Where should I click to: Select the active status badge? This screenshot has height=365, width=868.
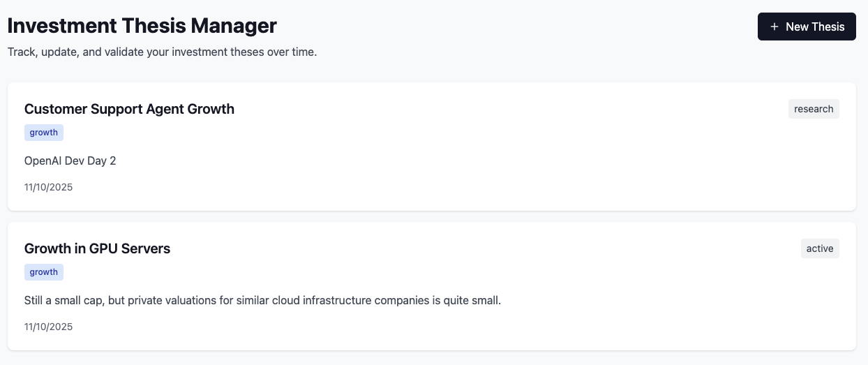coord(820,248)
